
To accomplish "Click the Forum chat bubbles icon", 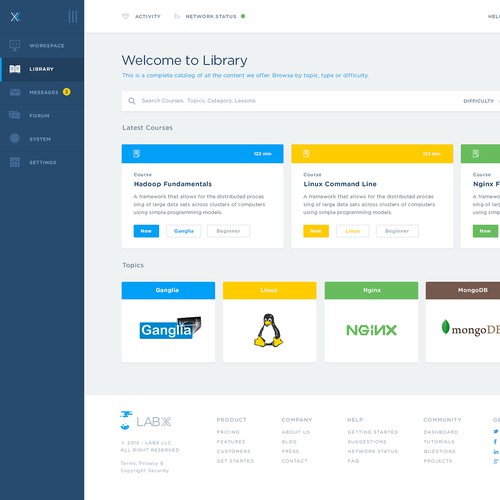I will (14, 115).
